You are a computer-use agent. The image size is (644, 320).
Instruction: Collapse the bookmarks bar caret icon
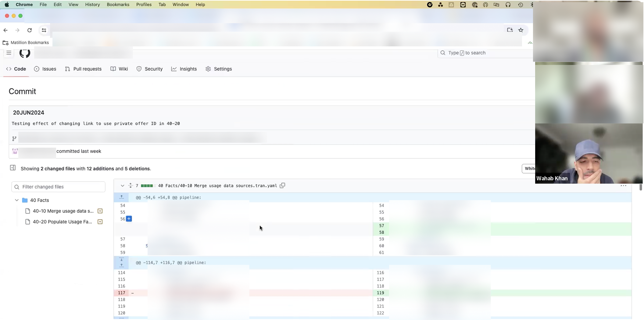[530, 43]
